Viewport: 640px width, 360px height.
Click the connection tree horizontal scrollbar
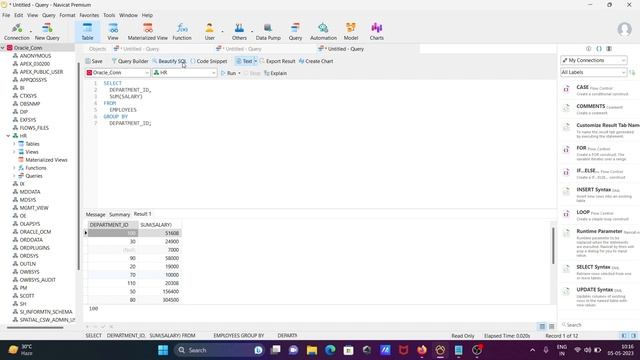[x=35, y=327]
